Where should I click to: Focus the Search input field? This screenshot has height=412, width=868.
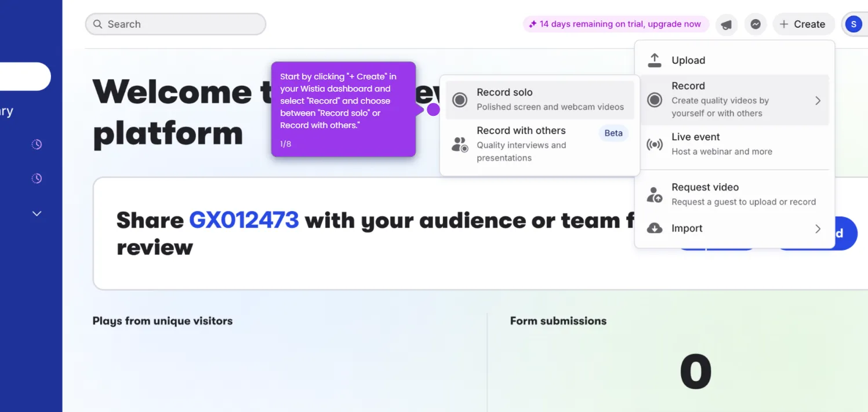point(176,24)
